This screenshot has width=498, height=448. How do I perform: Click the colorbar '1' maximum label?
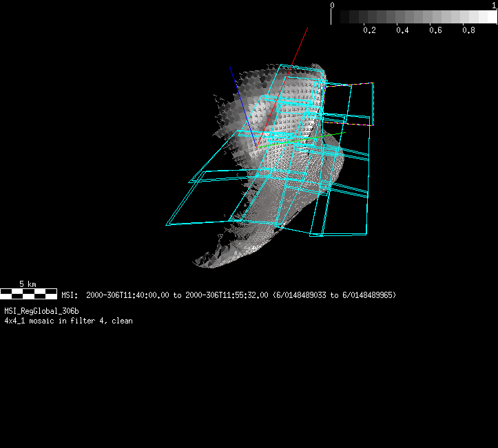click(x=494, y=6)
